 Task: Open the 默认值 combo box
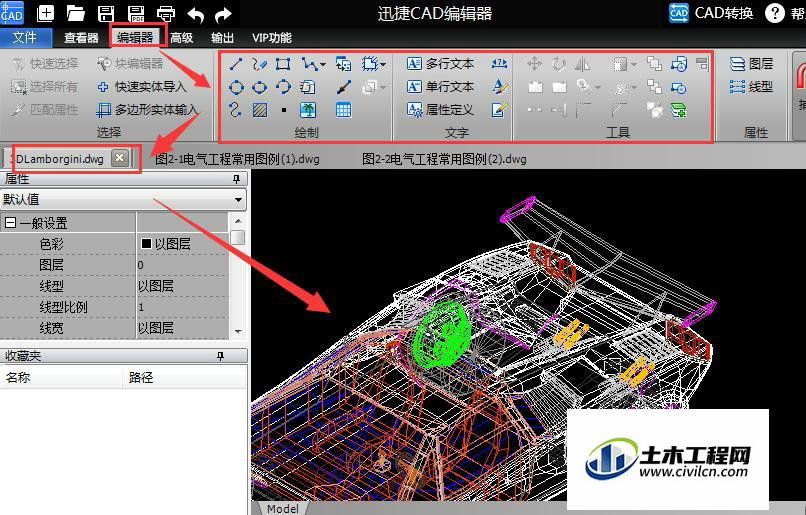[x=123, y=199]
